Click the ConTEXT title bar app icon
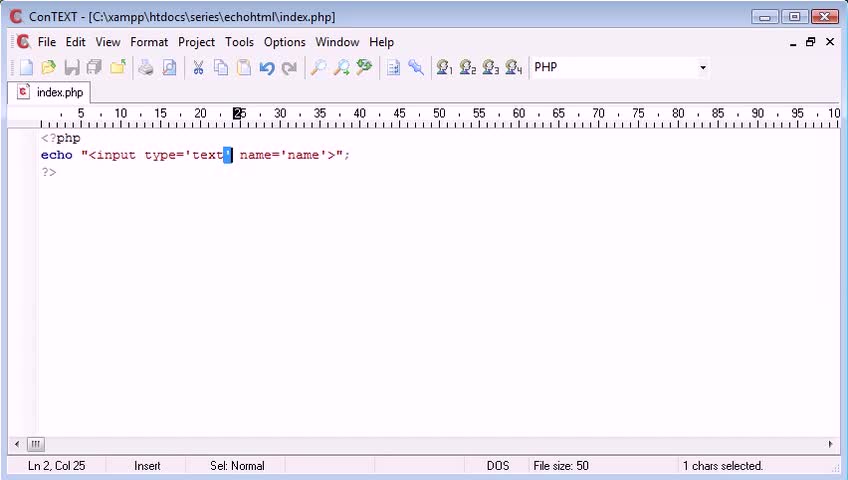This screenshot has width=848, height=480. [x=17, y=17]
